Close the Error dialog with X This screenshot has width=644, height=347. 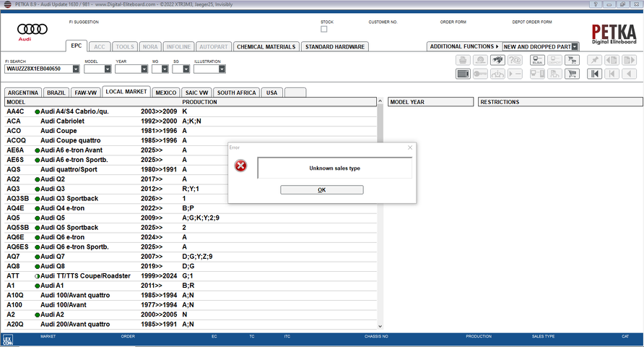[410, 147]
